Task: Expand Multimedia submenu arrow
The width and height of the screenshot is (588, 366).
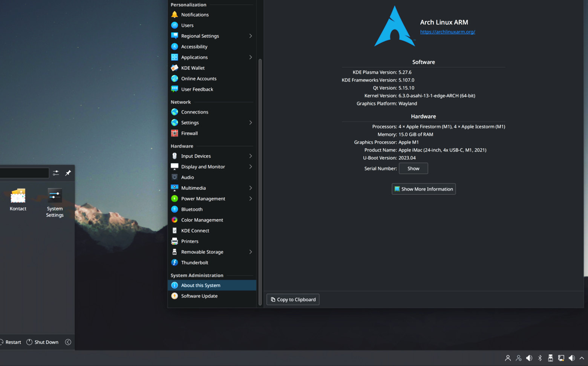Action: pyautogui.click(x=251, y=188)
